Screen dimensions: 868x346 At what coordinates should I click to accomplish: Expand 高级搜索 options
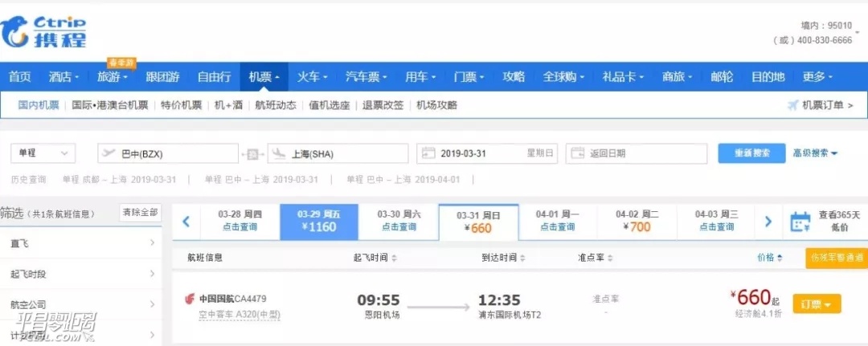(816, 153)
